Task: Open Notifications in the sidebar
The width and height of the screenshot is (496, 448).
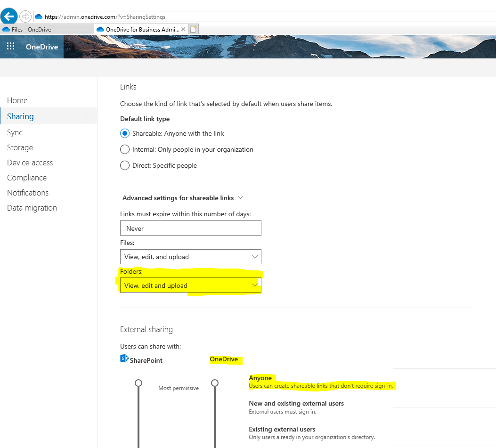Action: tap(28, 193)
